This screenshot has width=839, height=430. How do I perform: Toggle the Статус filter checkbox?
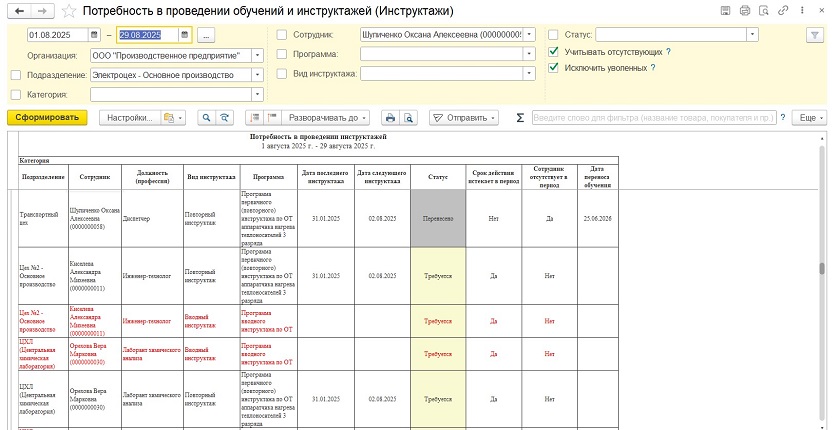pos(553,35)
